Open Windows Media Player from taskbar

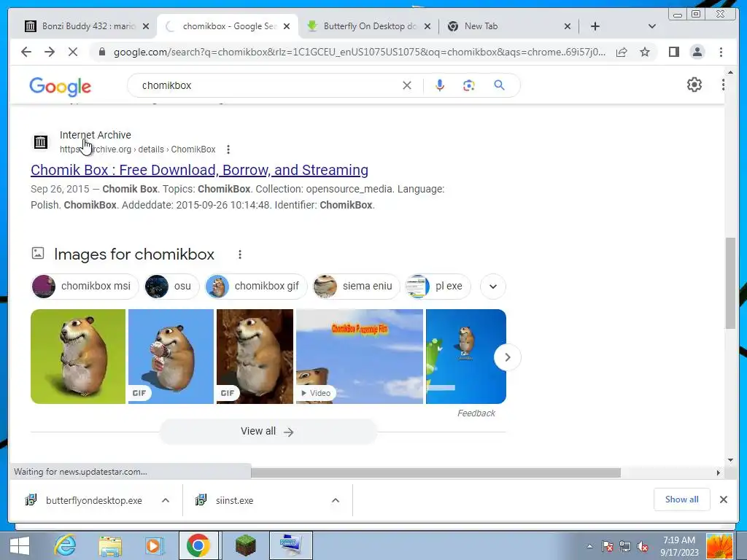(x=155, y=545)
